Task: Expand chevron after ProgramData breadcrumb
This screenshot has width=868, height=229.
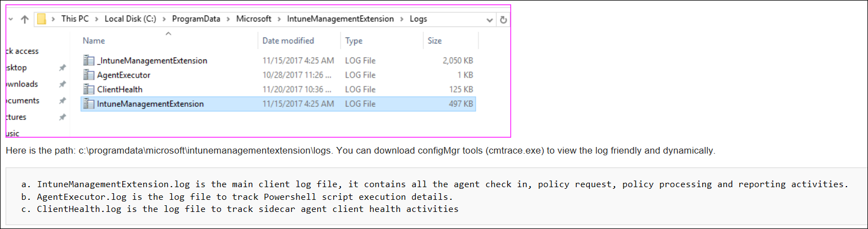Action: [229, 19]
